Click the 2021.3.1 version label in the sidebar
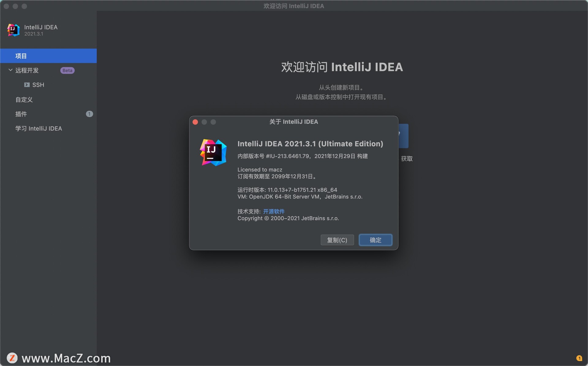This screenshot has width=588, height=366. pos(34,34)
